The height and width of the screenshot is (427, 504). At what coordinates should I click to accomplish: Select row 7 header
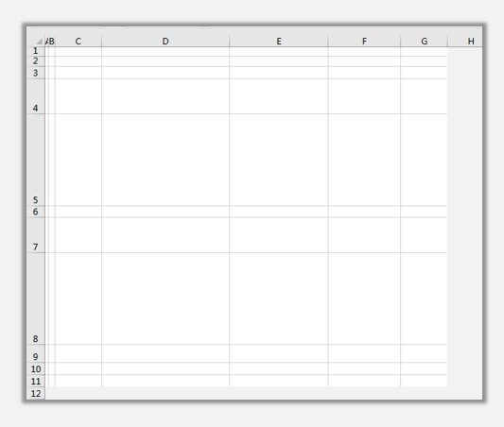pyautogui.click(x=35, y=235)
